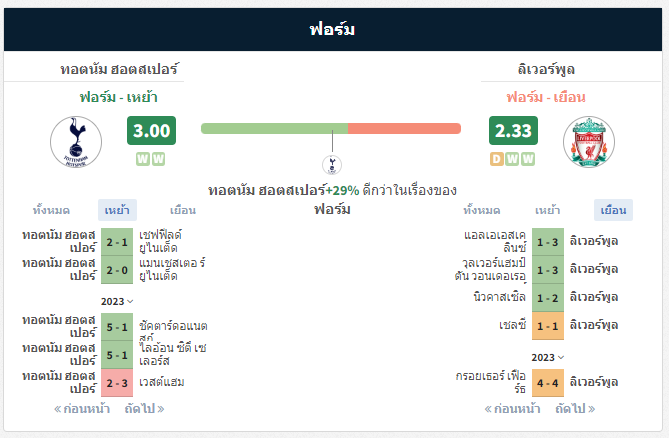The height and width of the screenshot is (438, 669).
Task: Go to previous page of Liverpool matches
Action: click(x=512, y=409)
